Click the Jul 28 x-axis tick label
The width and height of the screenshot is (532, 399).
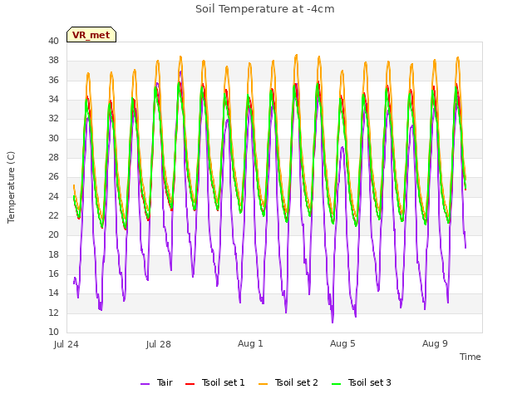tap(159, 344)
